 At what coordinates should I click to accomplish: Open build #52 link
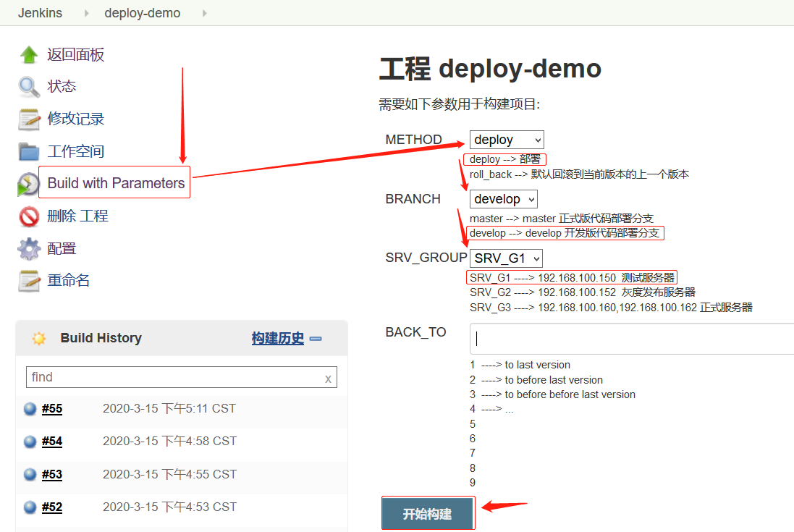click(x=52, y=507)
